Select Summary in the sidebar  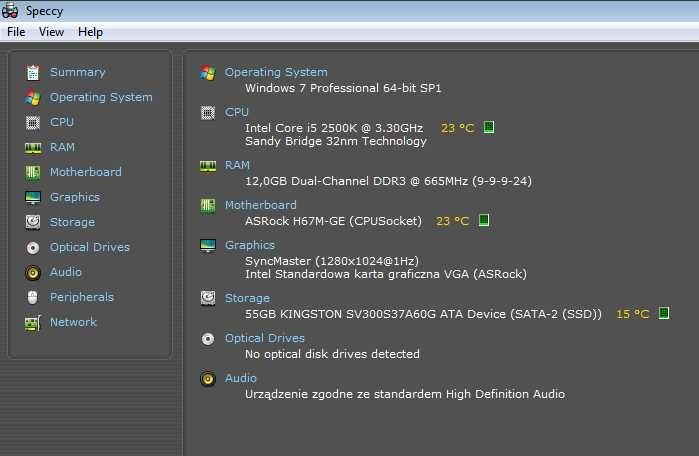click(78, 72)
